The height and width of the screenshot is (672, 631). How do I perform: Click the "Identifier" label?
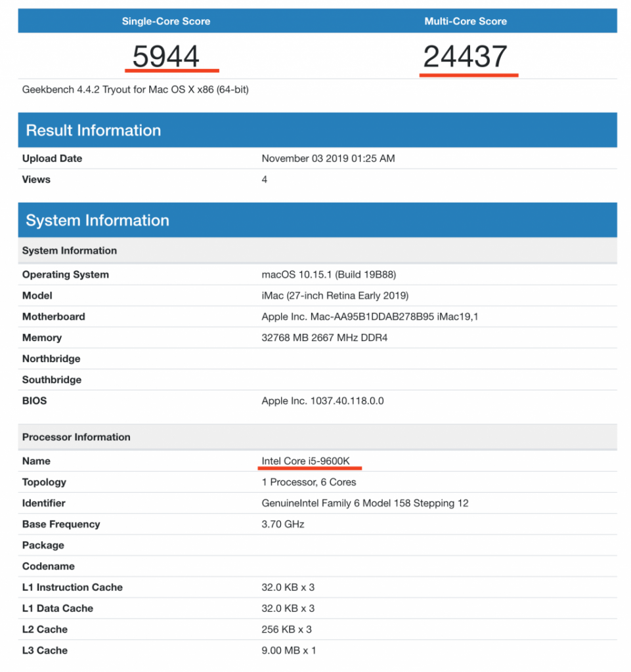(x=44, y=503)
